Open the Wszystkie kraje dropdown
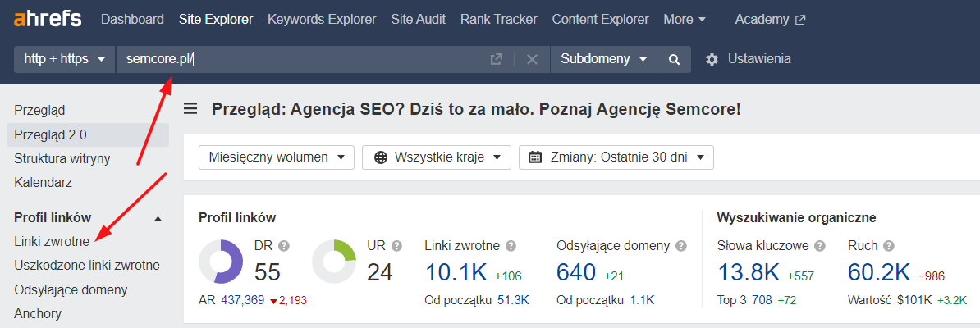980x328 pixels. click(x=437, y=157)
